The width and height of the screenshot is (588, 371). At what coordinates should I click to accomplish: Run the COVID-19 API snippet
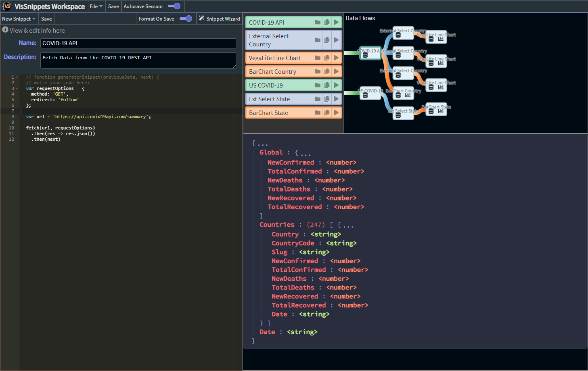(x=336, y=22)
